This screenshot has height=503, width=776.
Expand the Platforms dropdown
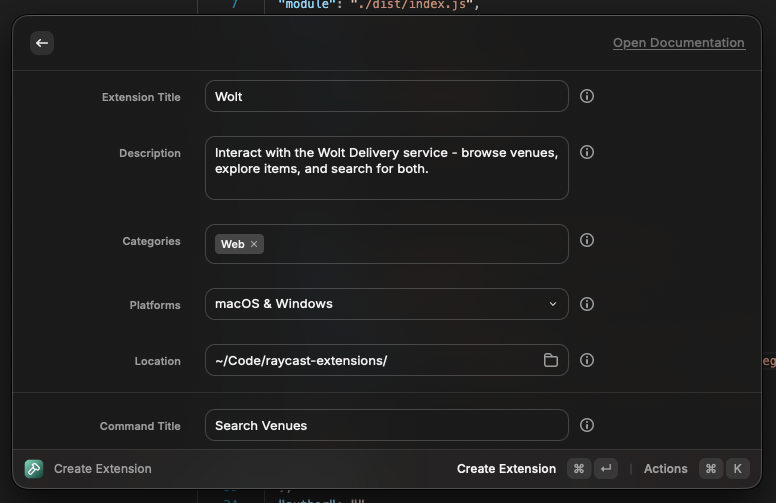click(552, 304)
